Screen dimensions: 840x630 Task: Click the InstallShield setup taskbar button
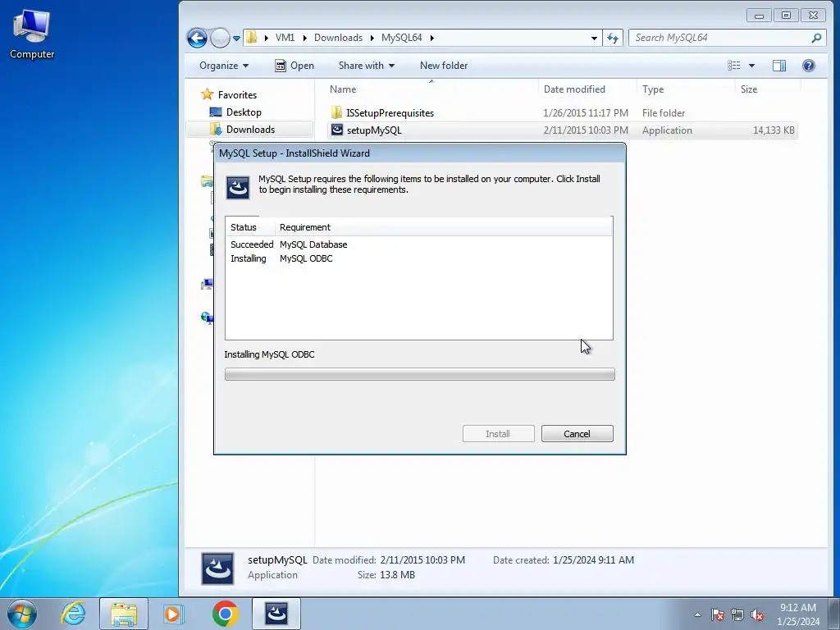click(x=276, y=614)
